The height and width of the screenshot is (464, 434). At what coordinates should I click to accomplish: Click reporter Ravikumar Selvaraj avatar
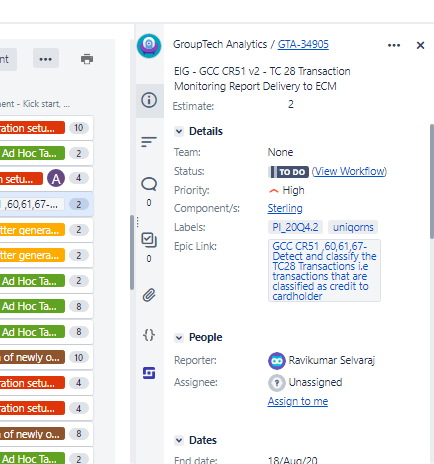pos(277,361)
